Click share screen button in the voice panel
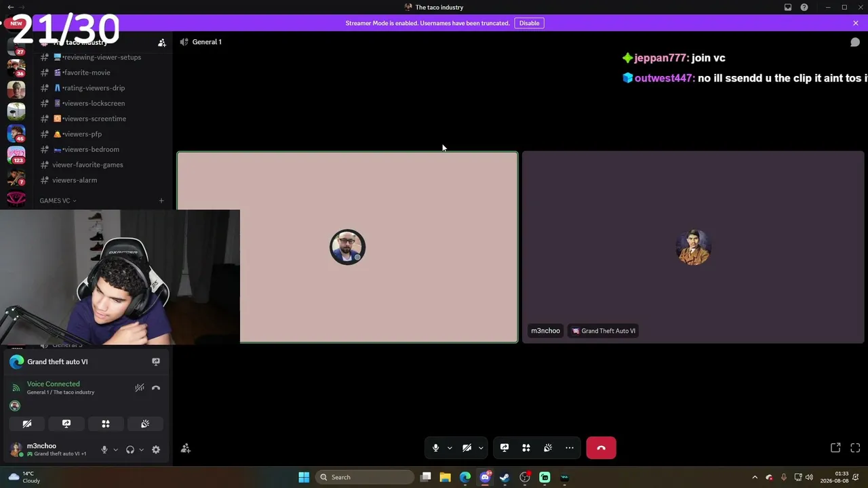 pyautogui.click(x=66, y=424)
